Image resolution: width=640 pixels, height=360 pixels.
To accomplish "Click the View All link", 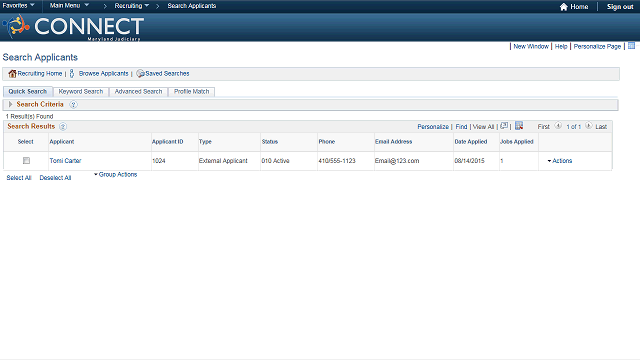I will (483, 127).
